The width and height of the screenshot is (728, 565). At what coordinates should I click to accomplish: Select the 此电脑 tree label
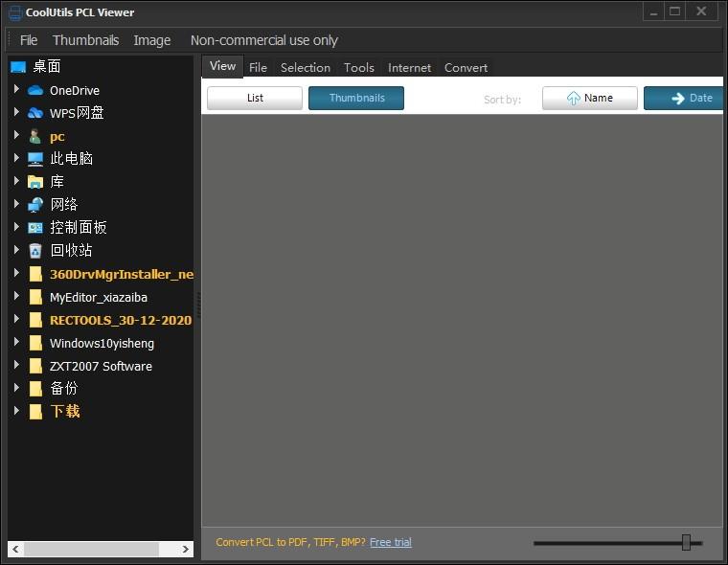pyautogui.click(x=72, y=159)
